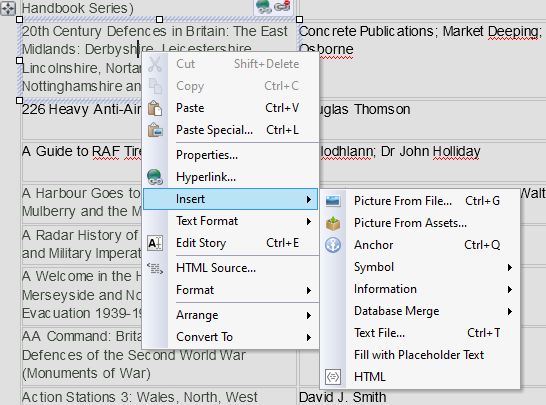
Task: Choose Picture From Assets... option
Action: [420, 223]
